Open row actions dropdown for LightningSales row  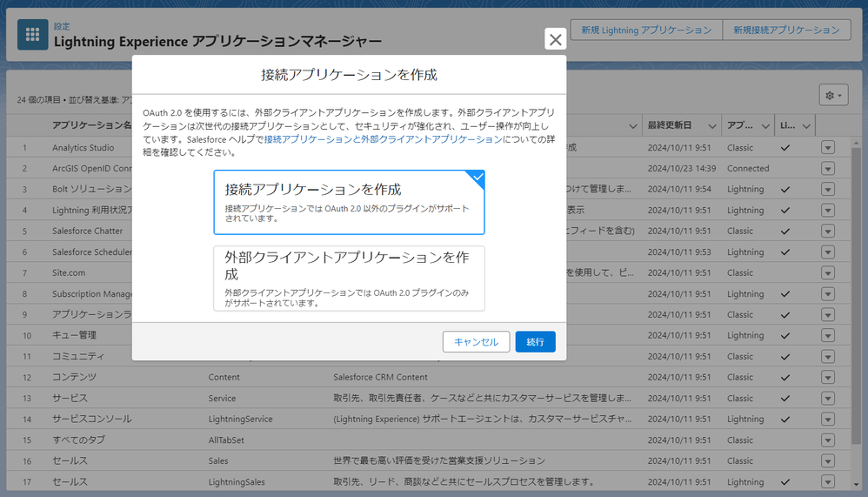click(x=828, y=482)
